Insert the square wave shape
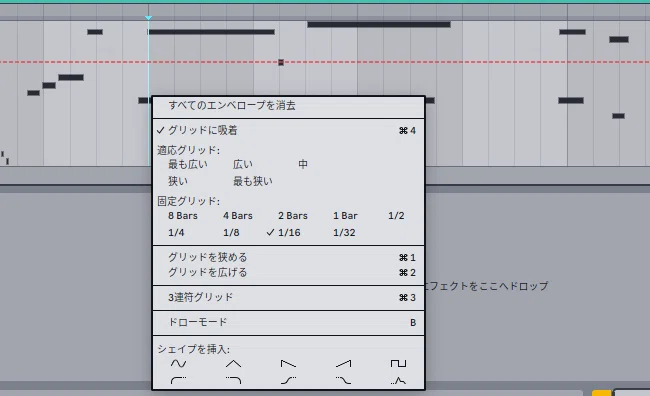Screen dimensions: 650x396 pos(398,364)
